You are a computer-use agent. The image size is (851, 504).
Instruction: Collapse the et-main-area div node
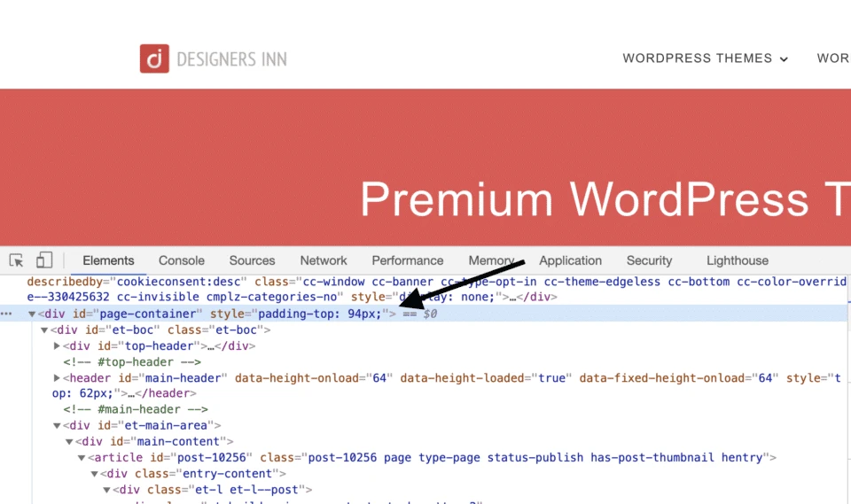tap(57, 426)
